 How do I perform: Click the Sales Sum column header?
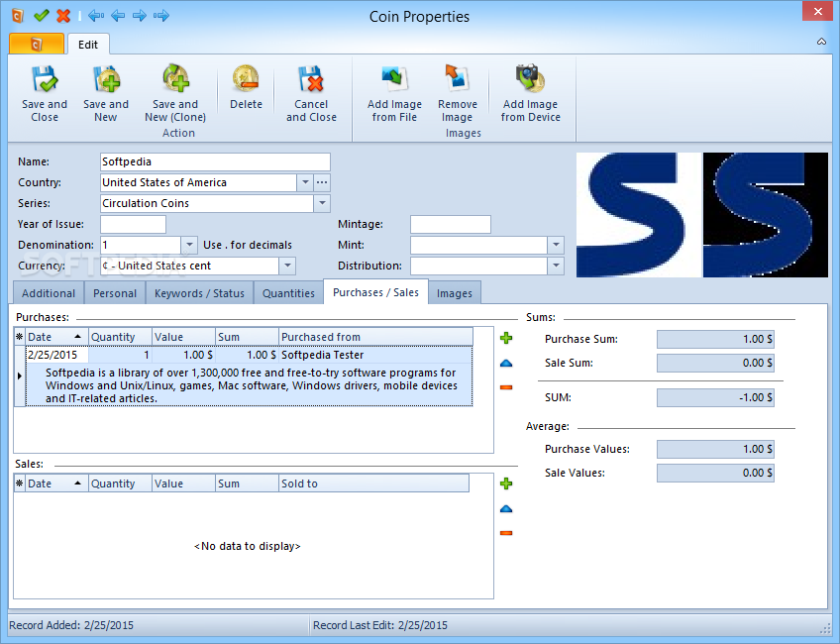tap(247, 483)
